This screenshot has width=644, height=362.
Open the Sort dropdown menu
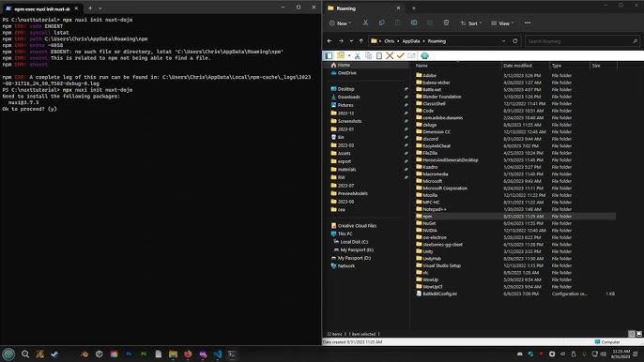click(471, 23)
